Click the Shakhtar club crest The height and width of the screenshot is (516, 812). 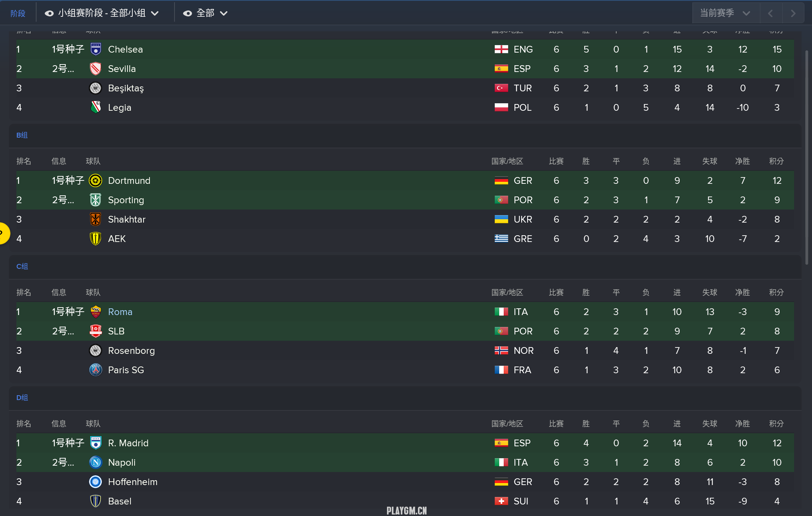point(96,219)
